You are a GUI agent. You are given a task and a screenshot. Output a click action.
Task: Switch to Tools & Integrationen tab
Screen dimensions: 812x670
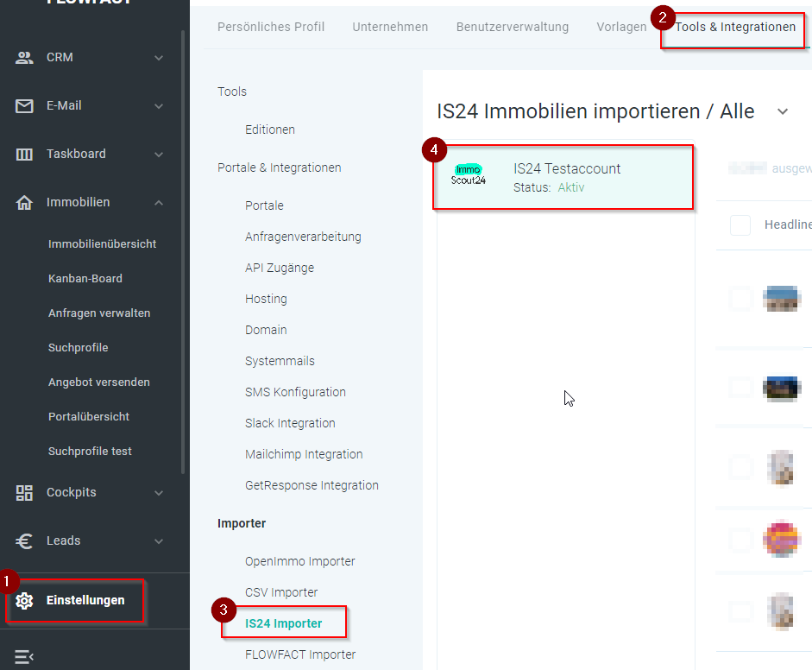[735, 27]
